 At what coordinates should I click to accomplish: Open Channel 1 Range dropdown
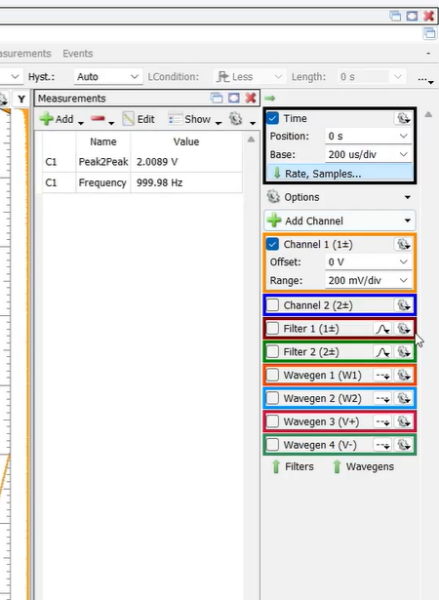click(368, 280)
